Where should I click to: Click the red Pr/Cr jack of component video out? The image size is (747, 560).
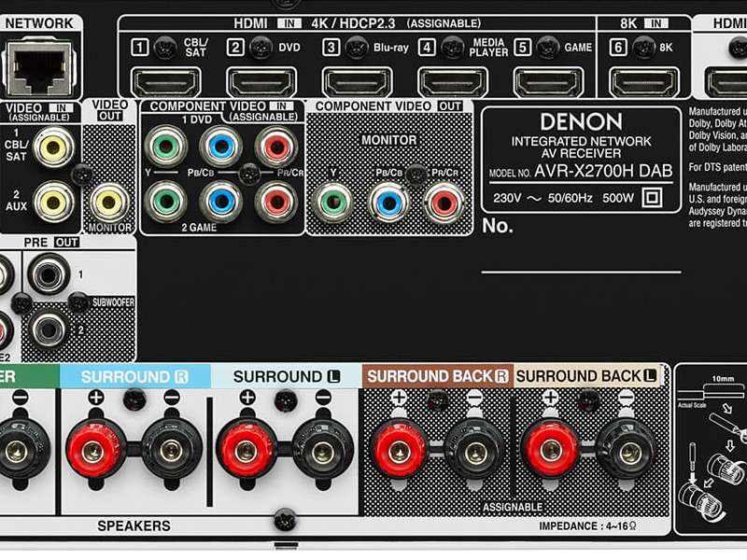click(x=444, y=203)
